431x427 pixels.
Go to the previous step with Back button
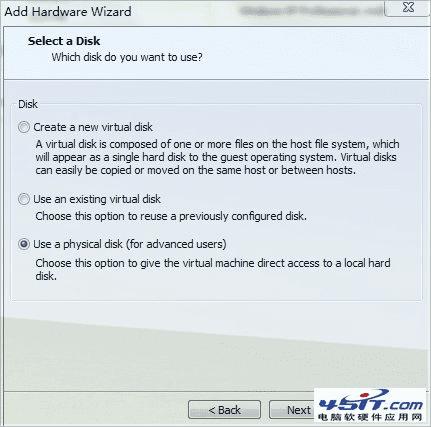(224, 410)
